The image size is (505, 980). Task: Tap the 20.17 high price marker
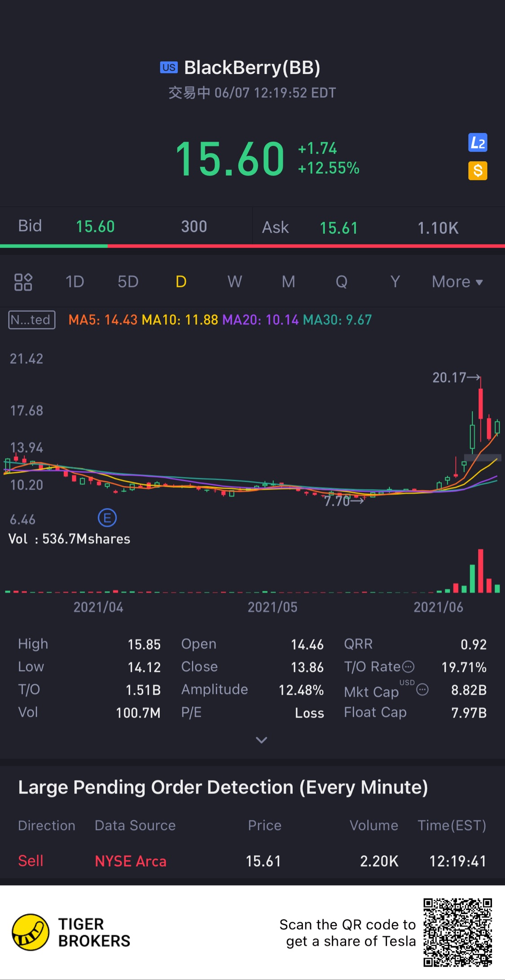point(456,378)
